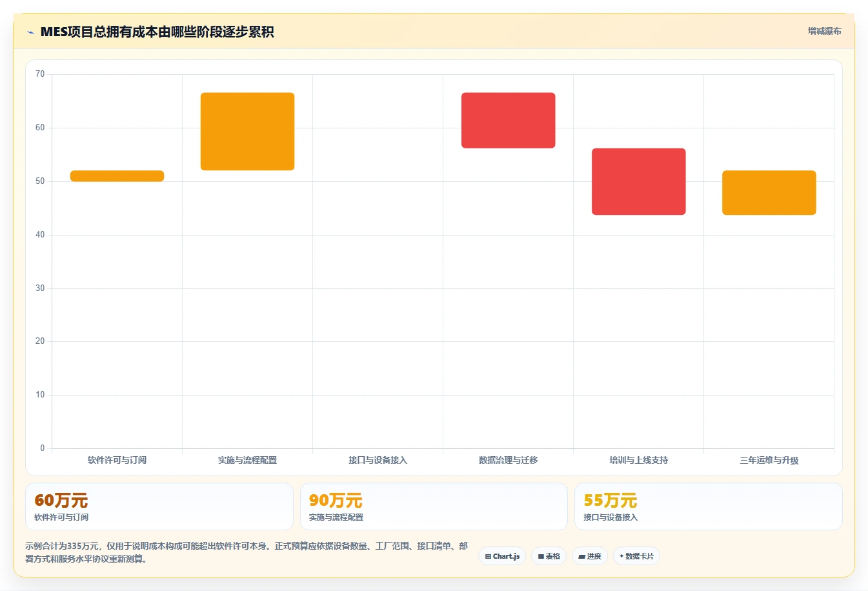The image size is (868, 591).
Task: Select the 数据卡片 chip
Action: (636, 556)
